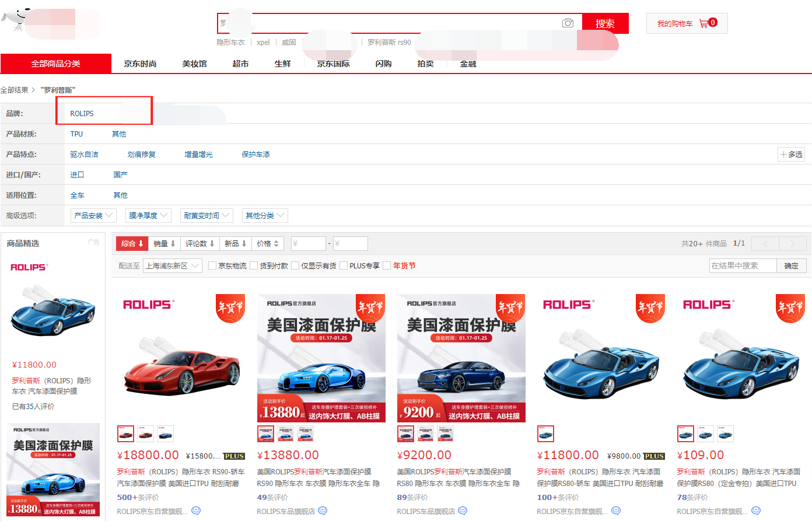Open the 膜净厚度 dropdown
Screen dimensions: 812x521
148,216
